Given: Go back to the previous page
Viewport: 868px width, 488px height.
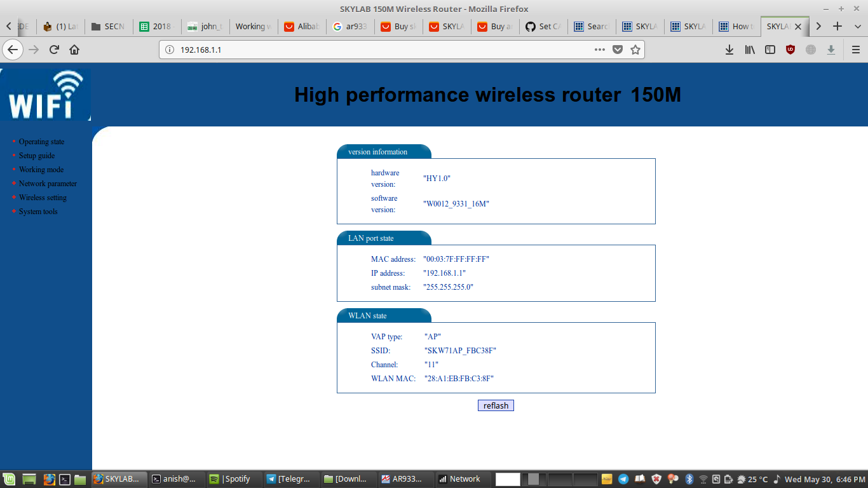Looking at the screenshot, I should click(13, 50).
